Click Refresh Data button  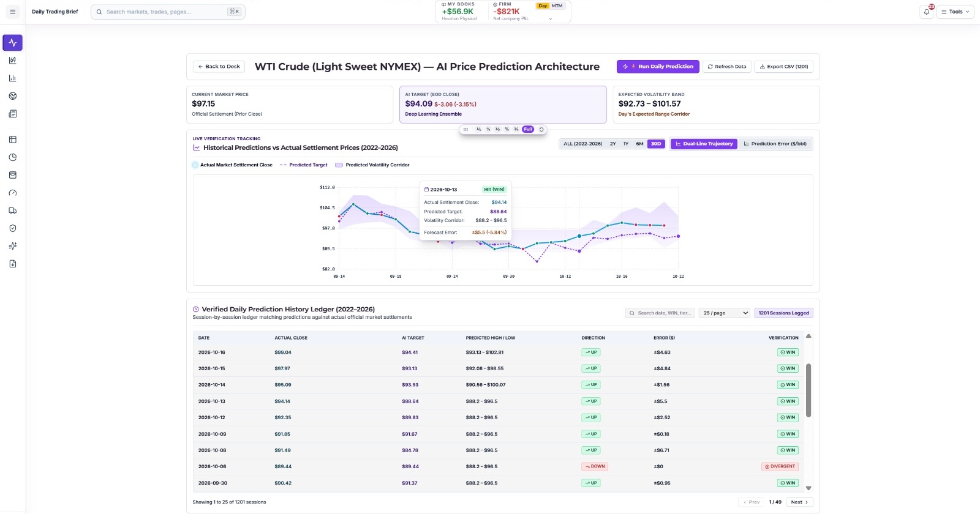pos(727,67)
